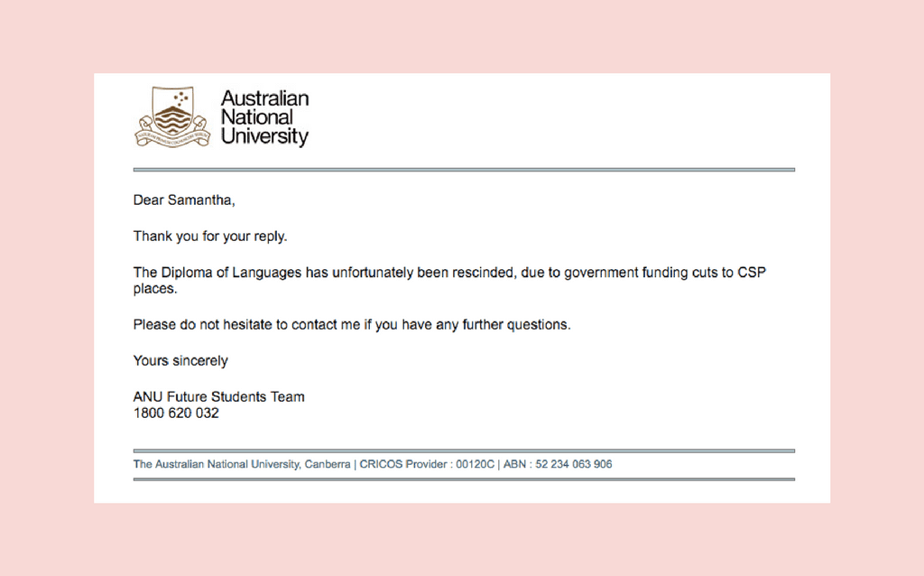Click 'The Australian National University, Canberra' footer text
This screenshot has height=576, width=924.
242,465
